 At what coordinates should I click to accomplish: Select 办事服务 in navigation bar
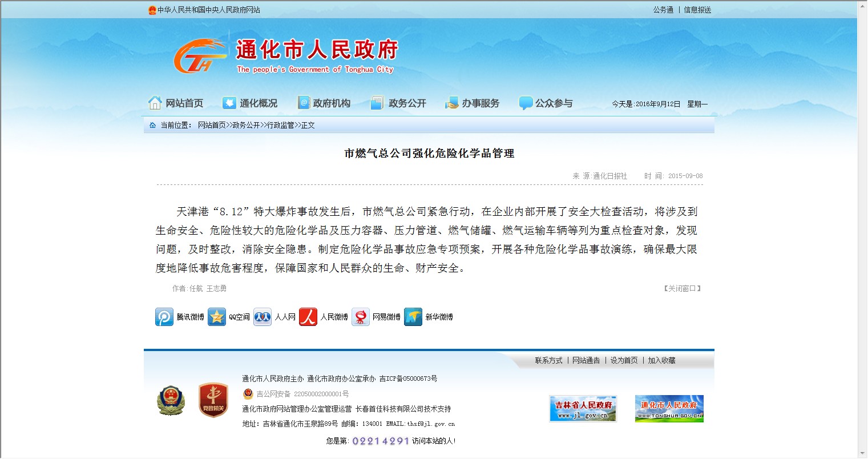tap(473, 103)
